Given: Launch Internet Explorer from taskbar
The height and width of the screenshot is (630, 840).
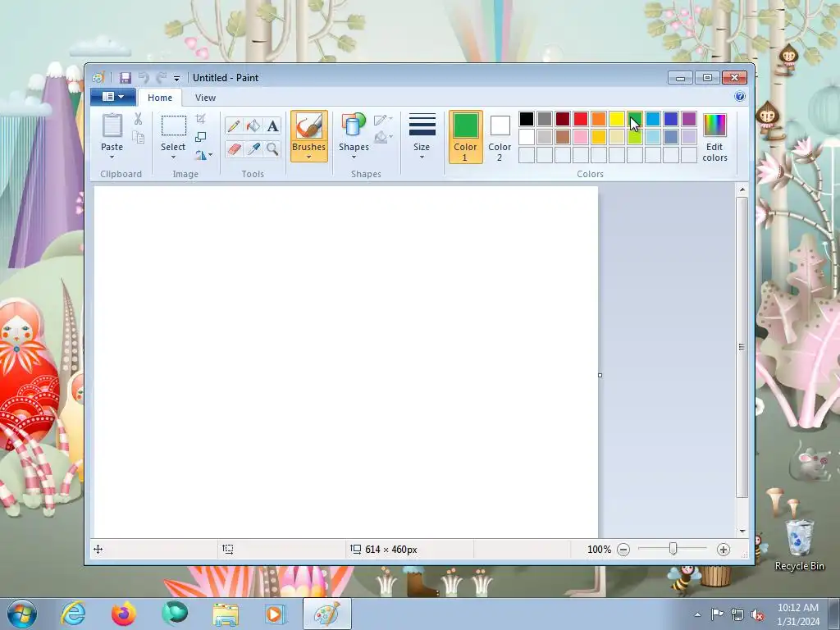Looking at the screenshot, I should [73, 614].
